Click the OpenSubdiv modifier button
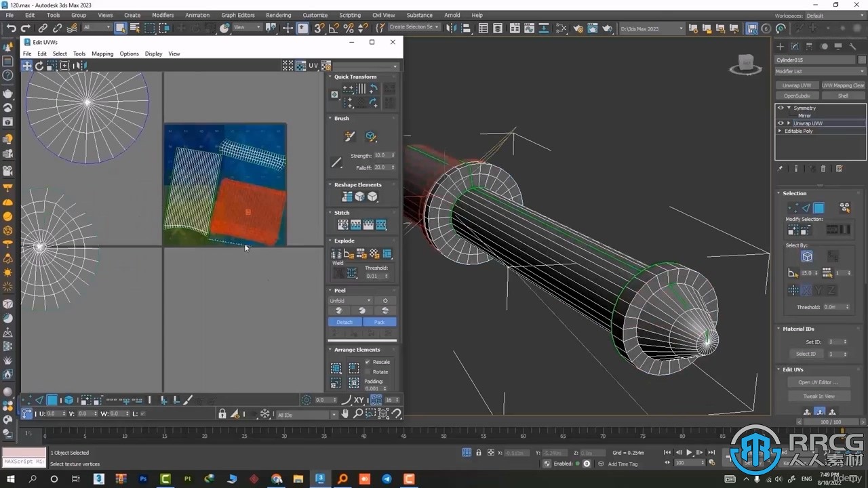 tap(797, 96)
